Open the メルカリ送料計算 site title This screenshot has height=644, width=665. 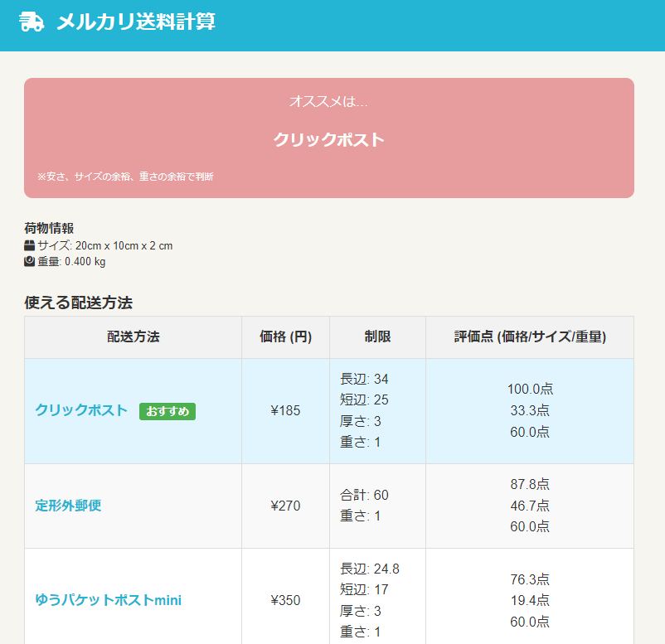[136, 22]
